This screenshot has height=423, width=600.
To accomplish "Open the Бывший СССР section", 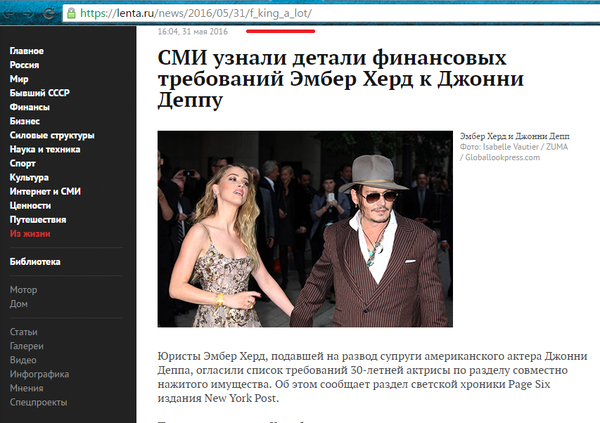I will click(x=39, y=92).
